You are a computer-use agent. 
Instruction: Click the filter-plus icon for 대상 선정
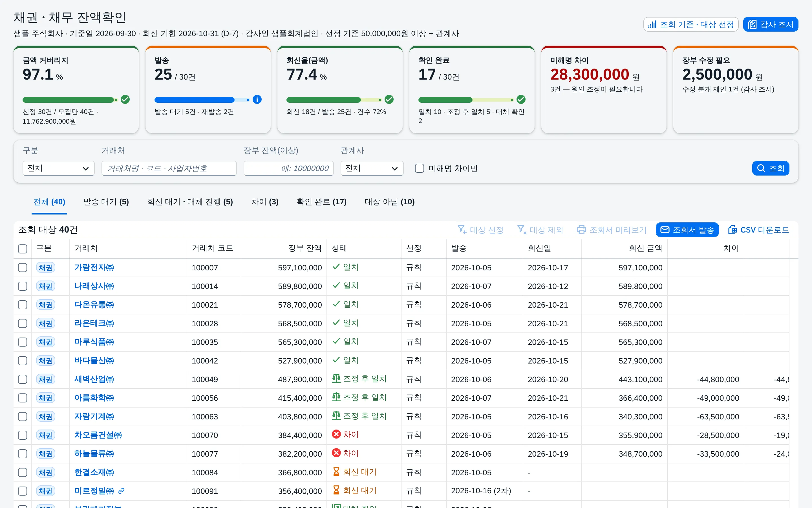[x=462, y=230]
